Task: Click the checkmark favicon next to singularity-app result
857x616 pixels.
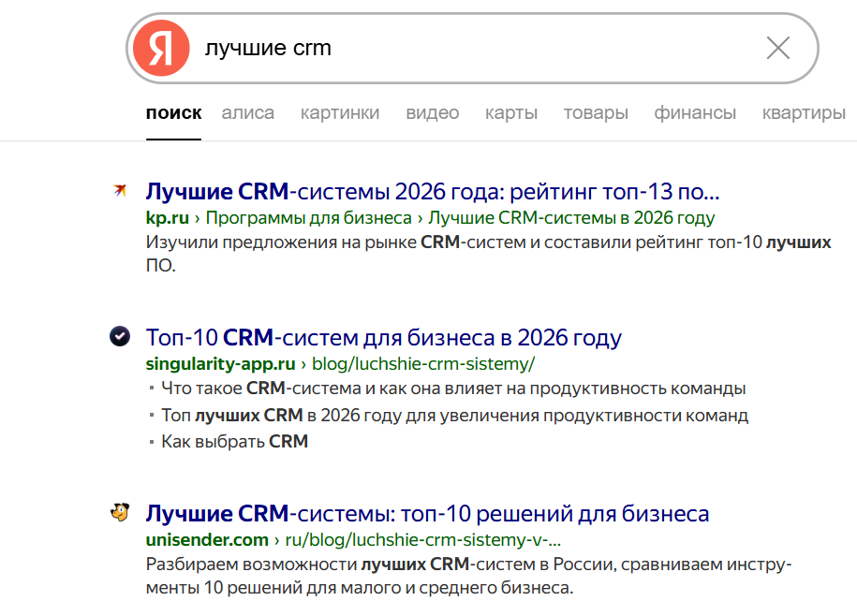Action: point(118,334)
